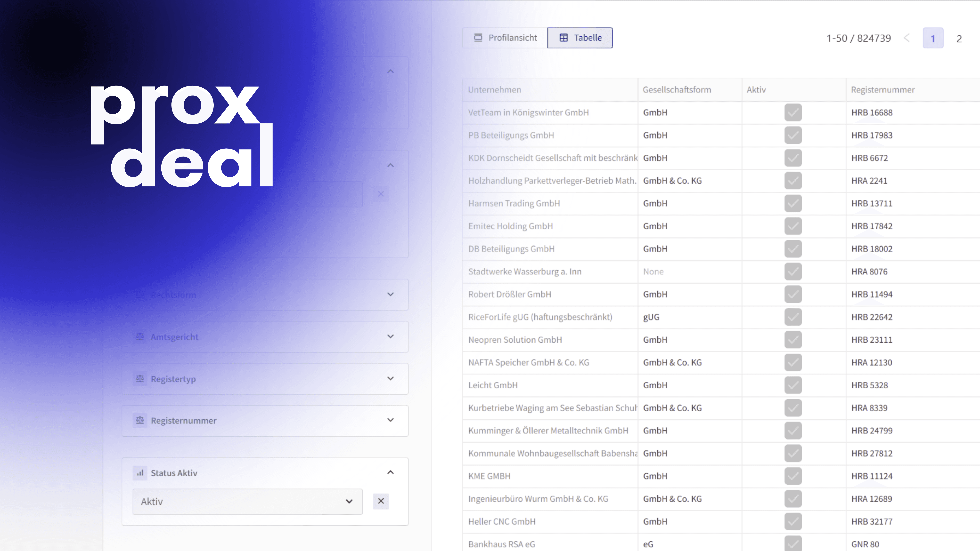Open Harmsen Trading GmbH company link
980x551 pixels.
point(514,203)
